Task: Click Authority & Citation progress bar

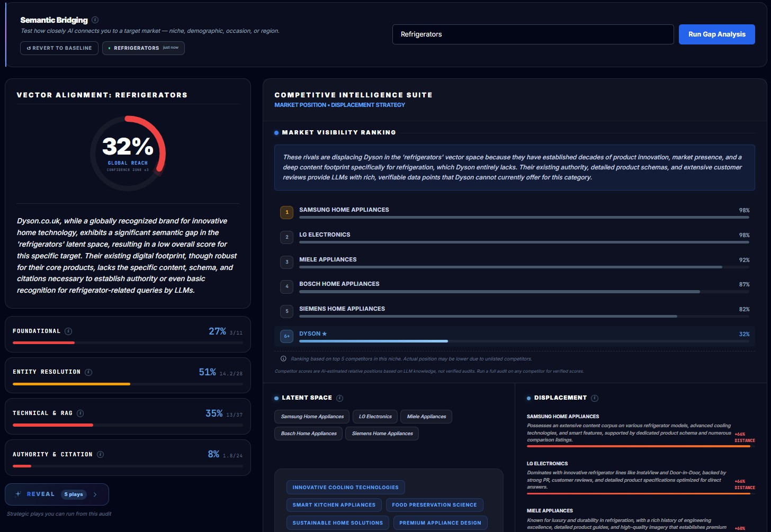Action: point(128,466)
